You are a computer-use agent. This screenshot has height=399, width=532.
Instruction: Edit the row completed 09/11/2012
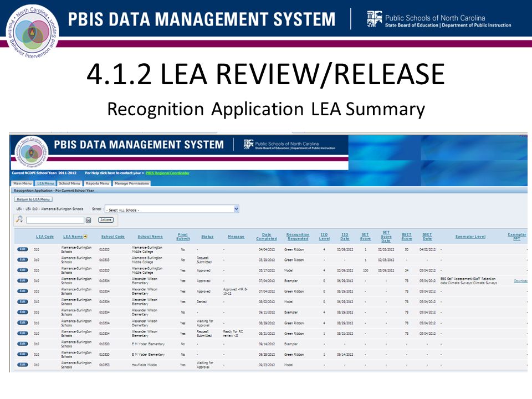tap(22, 312)
